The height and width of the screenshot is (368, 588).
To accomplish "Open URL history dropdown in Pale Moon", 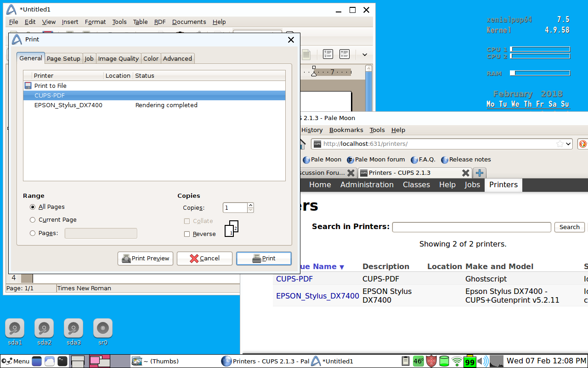I will tap(568, 144).
